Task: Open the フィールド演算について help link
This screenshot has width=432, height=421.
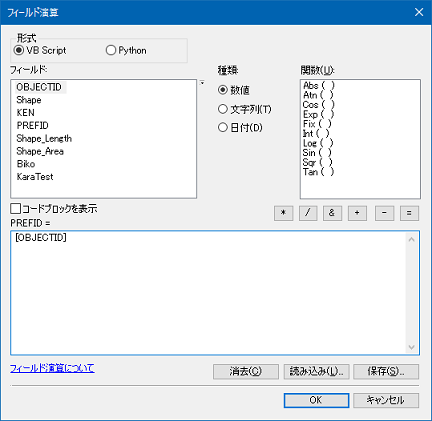Action: point(52,368)
